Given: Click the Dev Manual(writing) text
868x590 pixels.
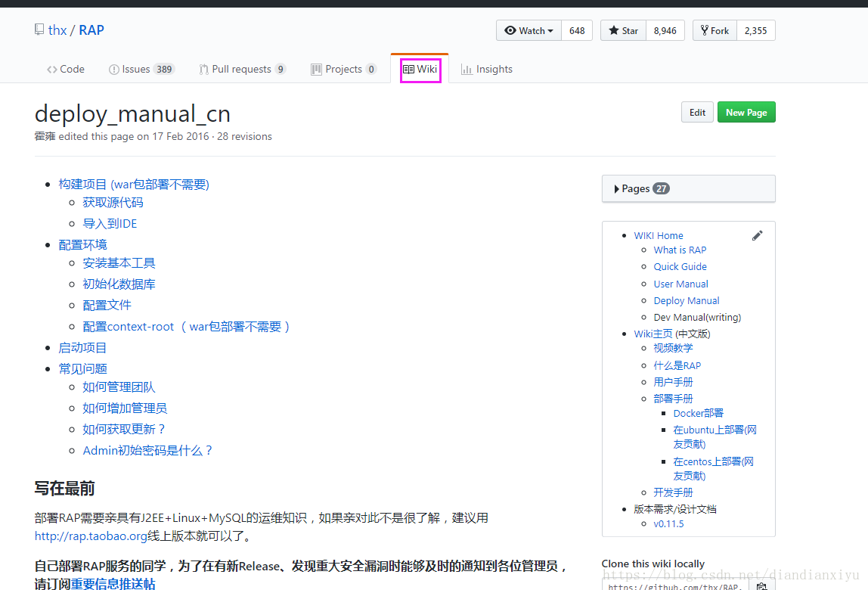Looking at the screenshot, I should click(697, 318).
